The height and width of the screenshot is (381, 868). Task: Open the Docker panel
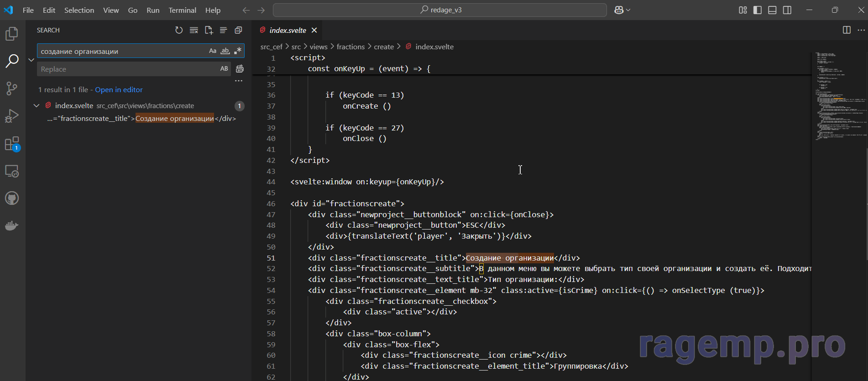12,225
